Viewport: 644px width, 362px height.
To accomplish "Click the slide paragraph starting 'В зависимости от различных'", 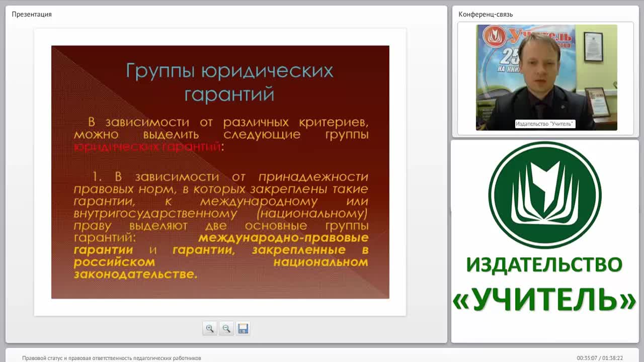I will pyautogui.click(x=221, y=134).
